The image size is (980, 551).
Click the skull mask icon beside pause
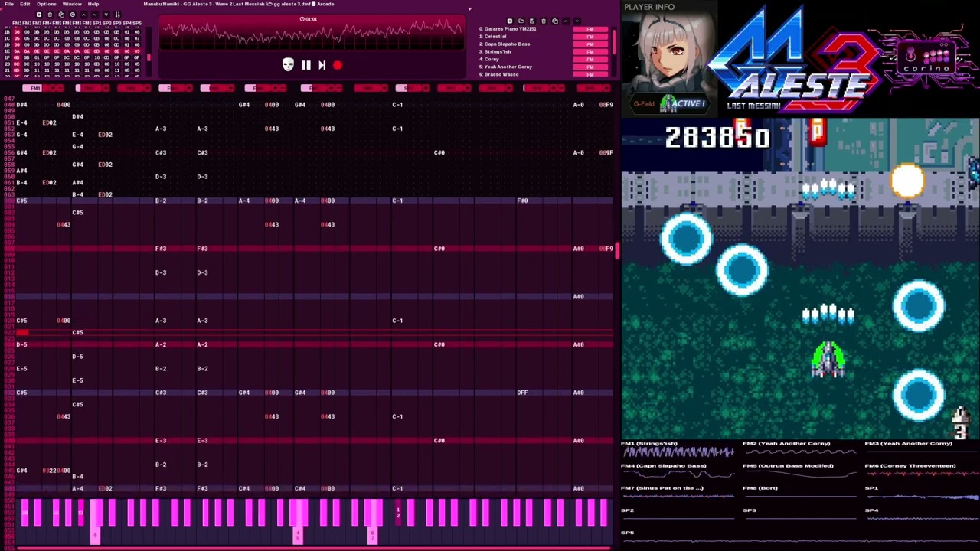coord(288,65)
